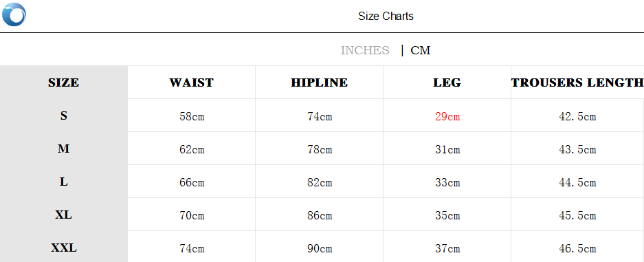Select the CM unit tab
The width and height of the screenshot is (644, 262).
tap(420, 50)
